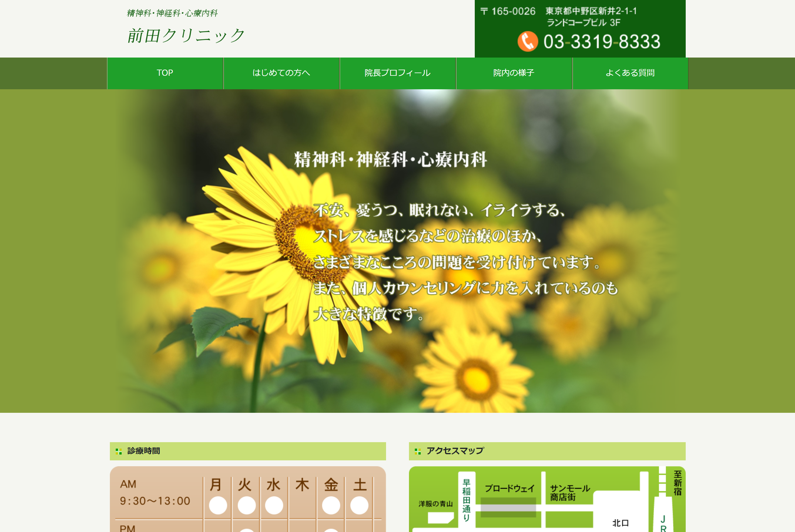The image size is (795, 532).
Task: Click the white circle under 月 for AM
Action: [218, 506]
